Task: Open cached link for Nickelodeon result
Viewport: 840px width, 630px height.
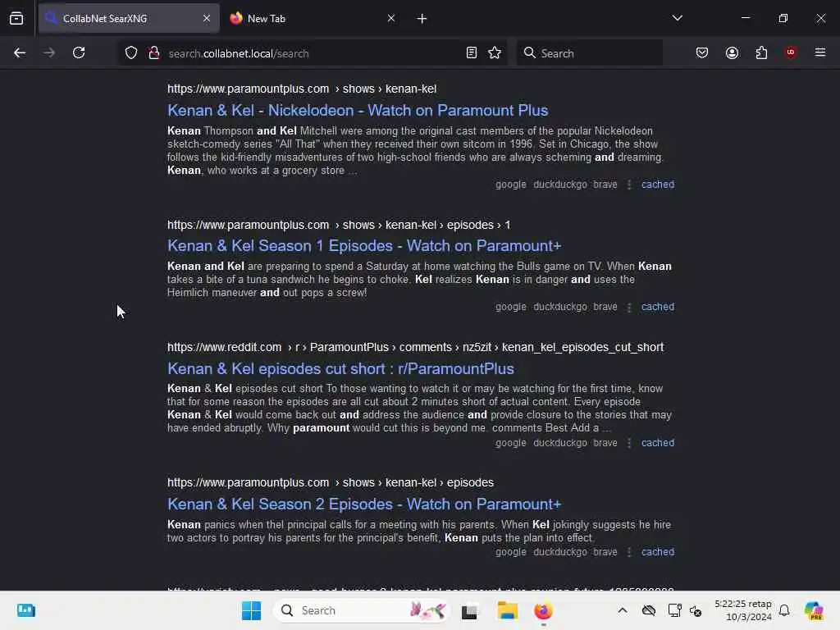Action: tap(658, 185)
